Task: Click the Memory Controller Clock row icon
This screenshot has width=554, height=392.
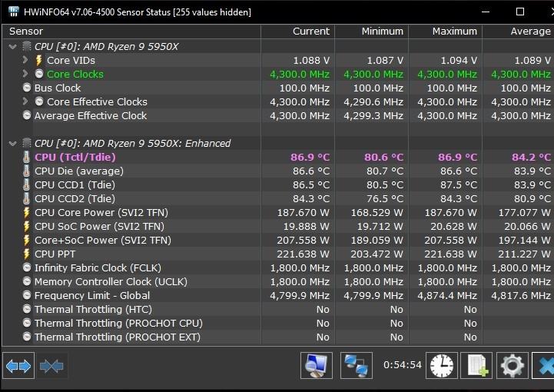Action: (26, 281)
